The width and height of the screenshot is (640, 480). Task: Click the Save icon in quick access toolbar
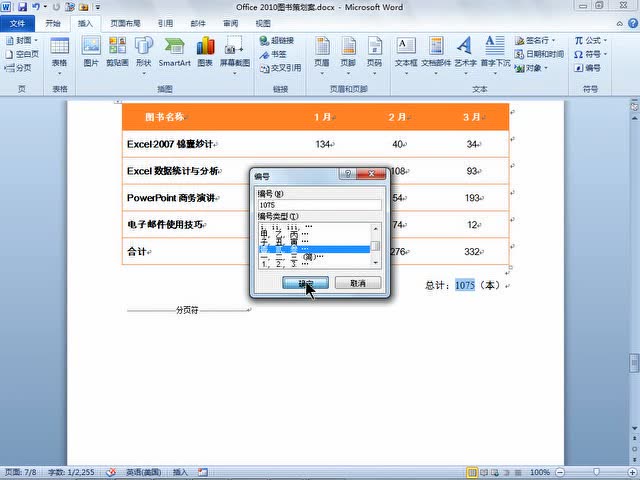click(22, 7)
